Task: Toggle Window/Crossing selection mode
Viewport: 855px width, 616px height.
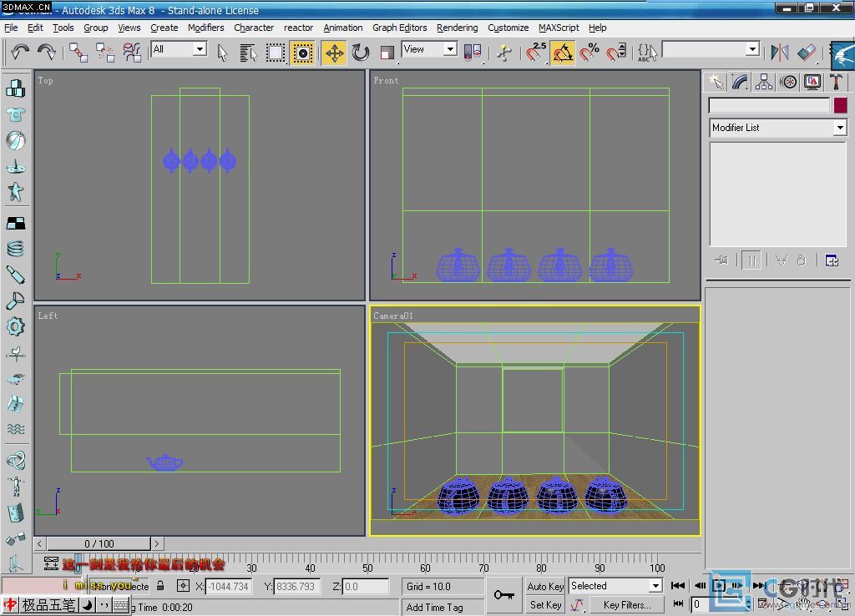Action: click(302, 53)
